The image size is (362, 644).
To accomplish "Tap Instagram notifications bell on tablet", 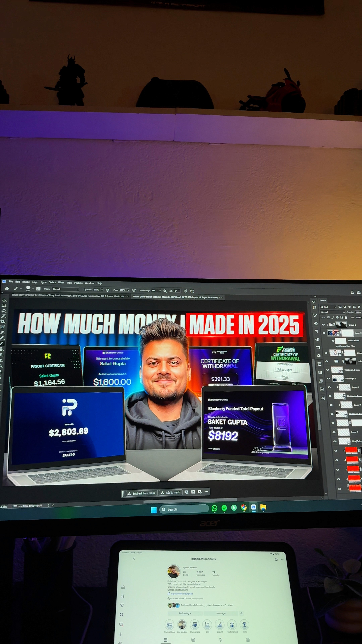I will tap(276, 559).
